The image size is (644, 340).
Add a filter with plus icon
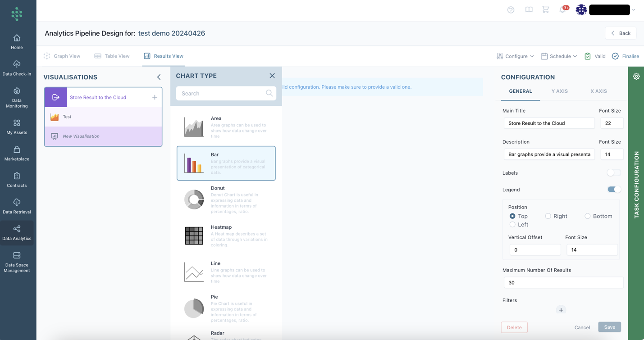(x=561, y=310)
